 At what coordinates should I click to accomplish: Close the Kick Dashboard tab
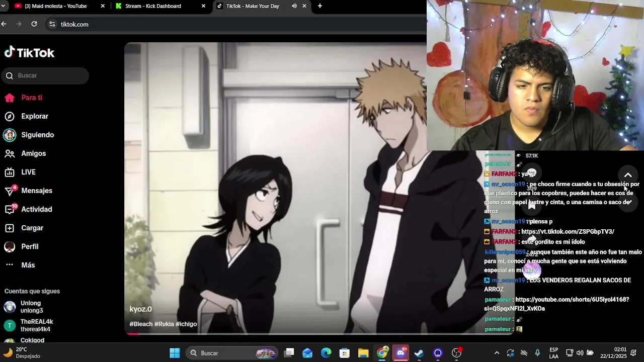coord(203,6)
